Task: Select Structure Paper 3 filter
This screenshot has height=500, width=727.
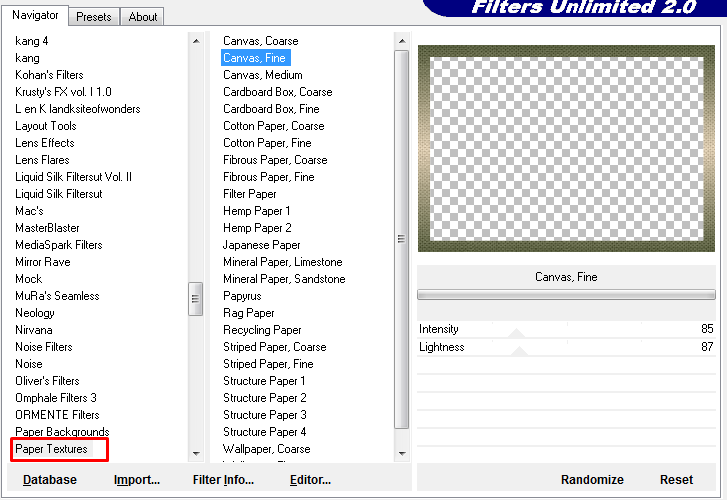Action: [264, 415]
